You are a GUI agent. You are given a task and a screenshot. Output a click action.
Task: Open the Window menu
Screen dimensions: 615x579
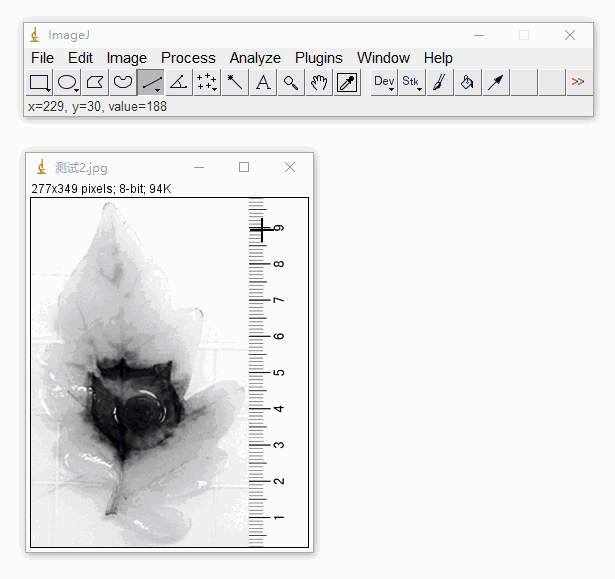click(383, 58)
